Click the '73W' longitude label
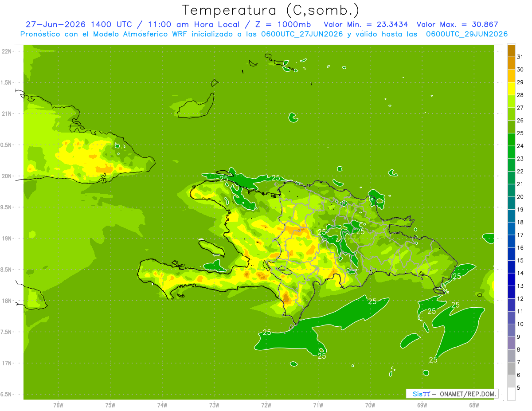Image resolution: width=532 pixels, height=411 pixels. 214,405
